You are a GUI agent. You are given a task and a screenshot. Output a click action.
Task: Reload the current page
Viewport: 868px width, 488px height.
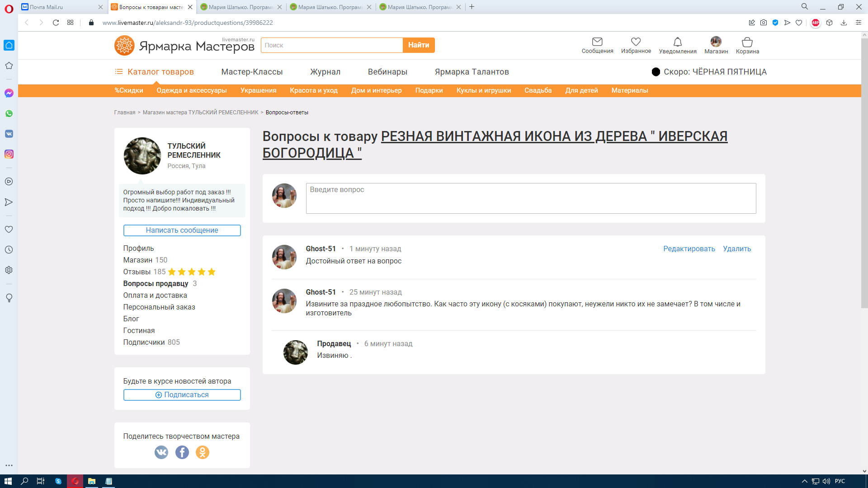(56, 23)
